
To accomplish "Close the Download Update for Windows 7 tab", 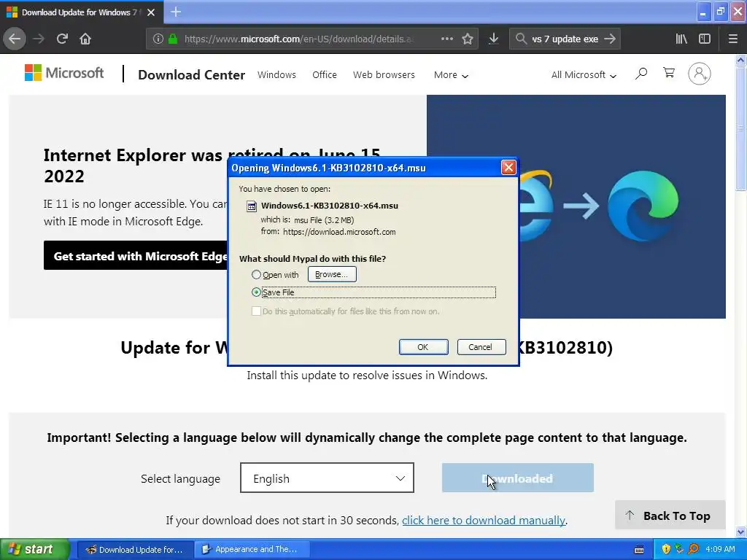I will (x=151, y=12).
